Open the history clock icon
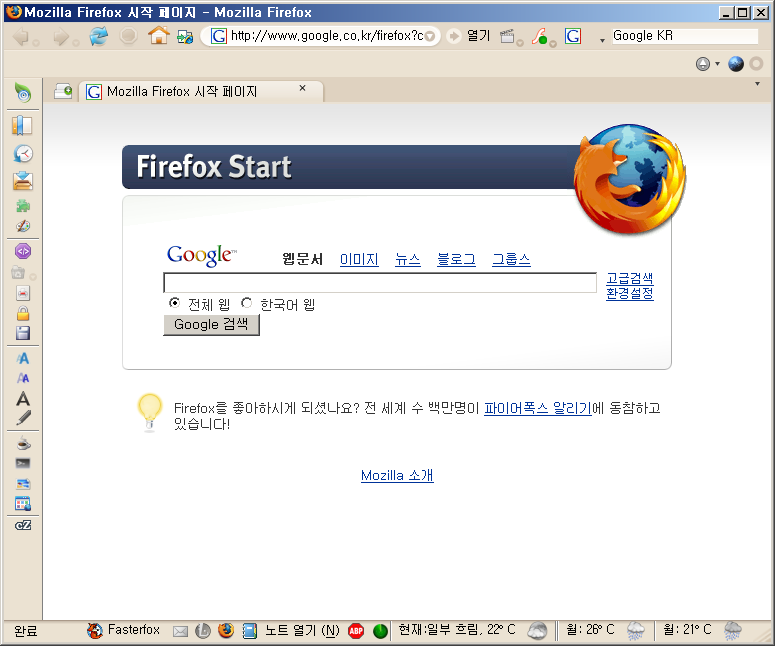 coord(23,154)
